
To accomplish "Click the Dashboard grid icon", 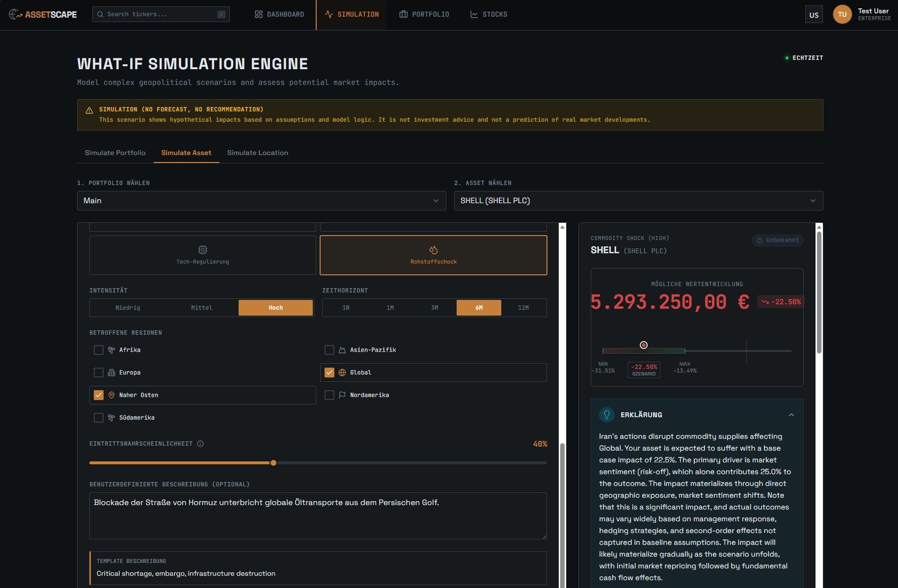I will click(259, 14).
